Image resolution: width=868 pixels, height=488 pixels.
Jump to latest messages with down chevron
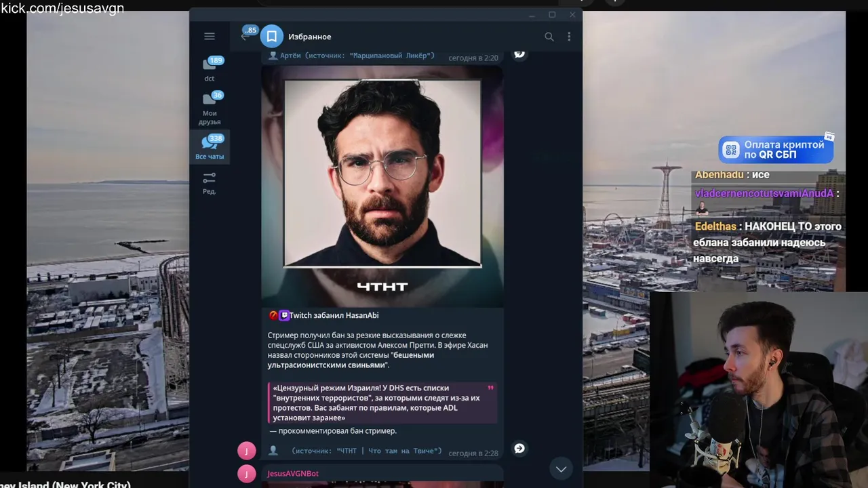[x=561, y=469]
